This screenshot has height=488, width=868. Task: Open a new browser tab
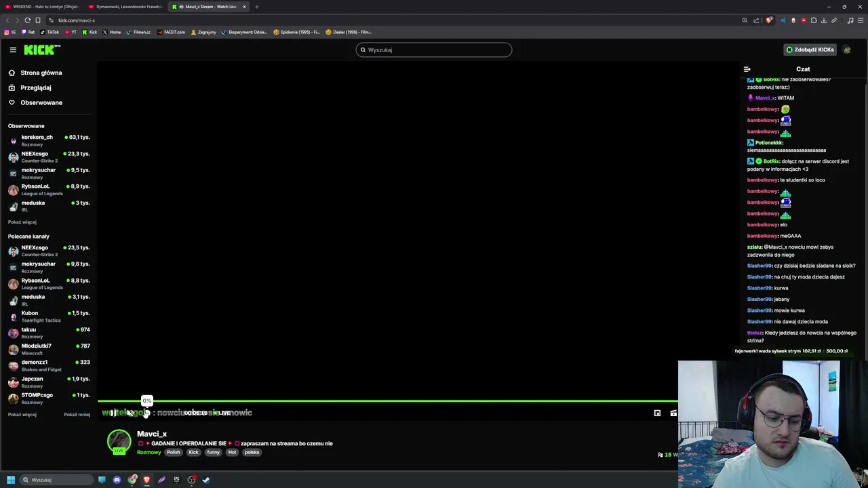[x=257, y=7]
